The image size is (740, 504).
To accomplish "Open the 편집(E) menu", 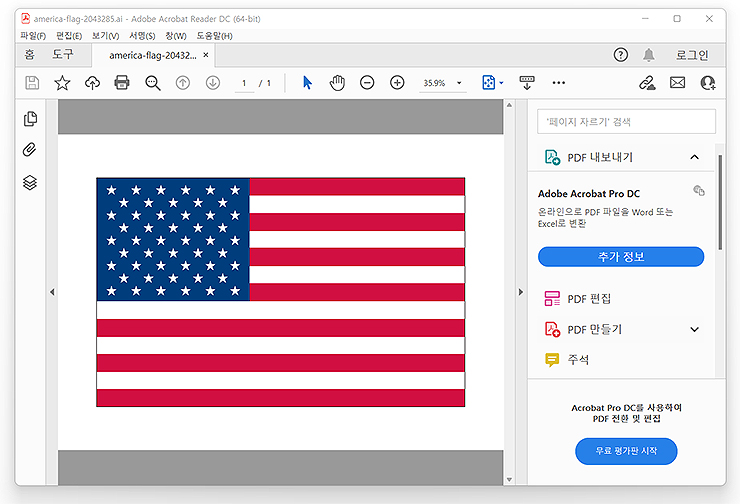I will coord(69,36).
